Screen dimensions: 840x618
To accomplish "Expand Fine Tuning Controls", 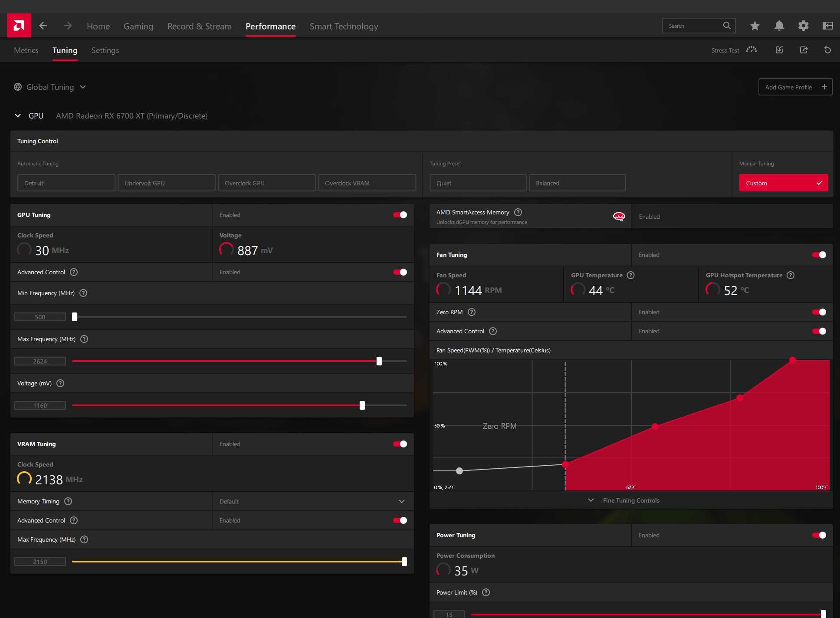I will click(x=625, y=500).
